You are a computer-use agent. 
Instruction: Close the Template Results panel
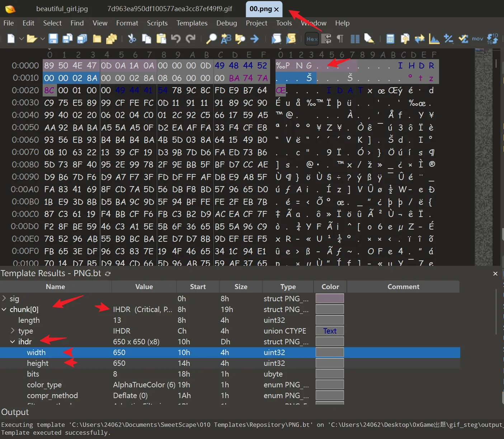point(495,274)
